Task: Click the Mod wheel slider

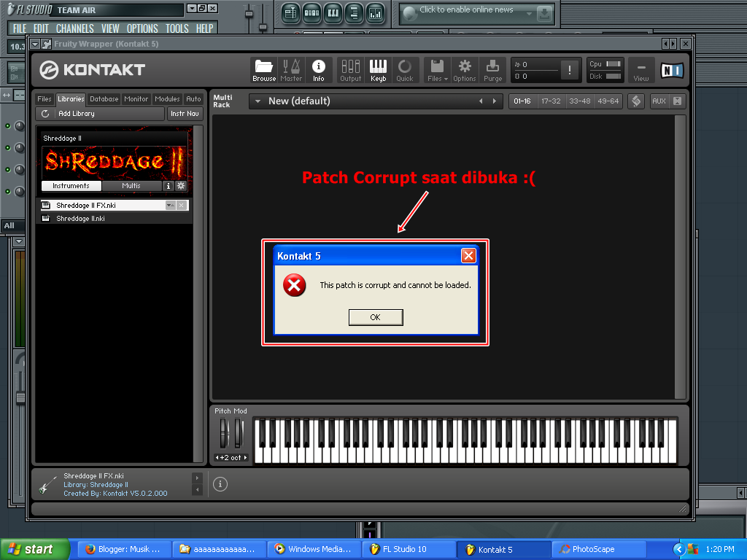Action: pyautogui.click(x=239, y=433)
